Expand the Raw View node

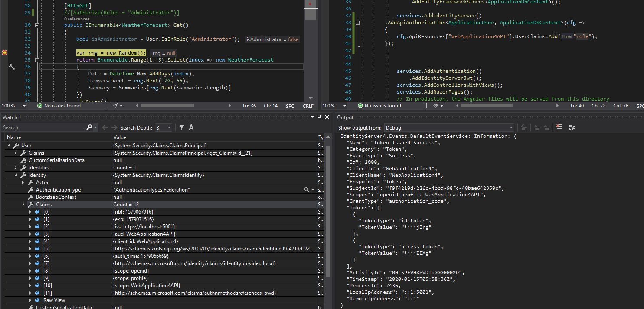[30, 300]
